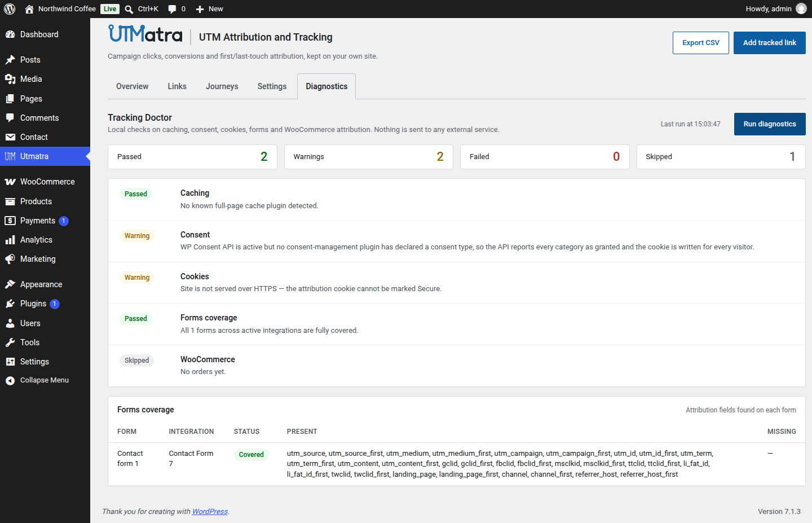The image size is (812, 523).
Task: Open the WordPress logo menu
Action: (10, 9)
